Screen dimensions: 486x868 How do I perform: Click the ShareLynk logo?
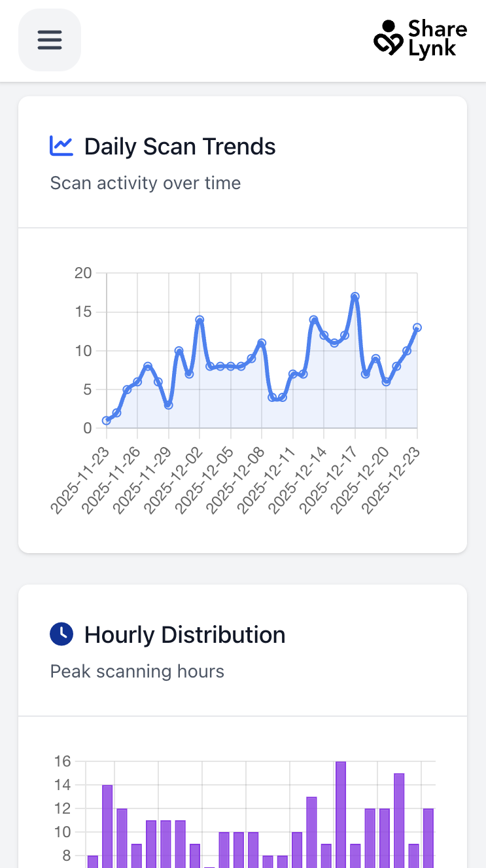(420, 39)
